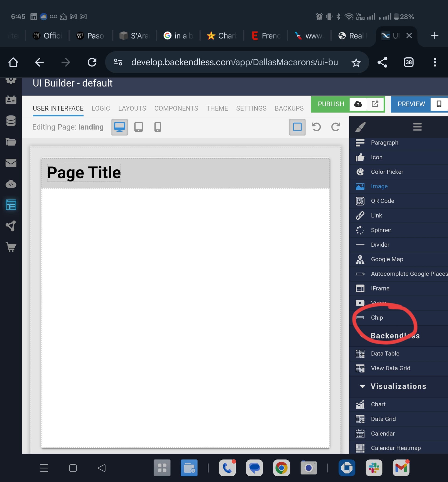Switch to desktop viewport mode
This screenshot has width=448, height=482.
(x=119, y=127)
